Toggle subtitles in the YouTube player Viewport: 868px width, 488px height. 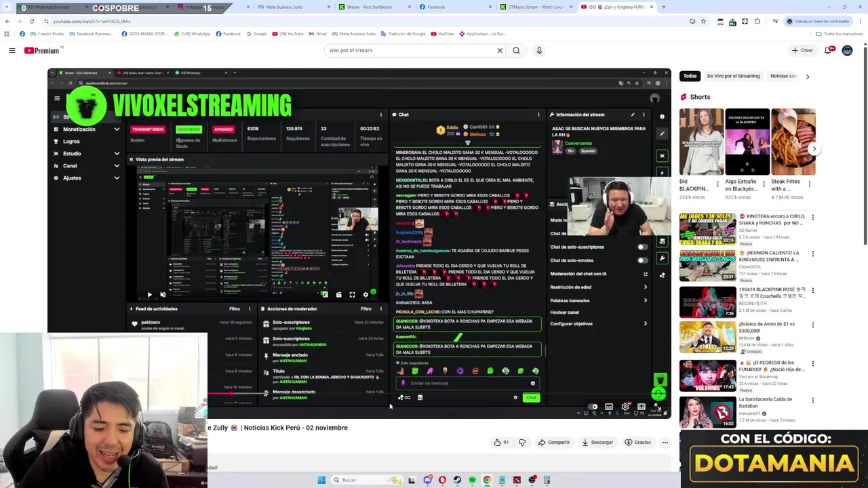coord(609,407)
